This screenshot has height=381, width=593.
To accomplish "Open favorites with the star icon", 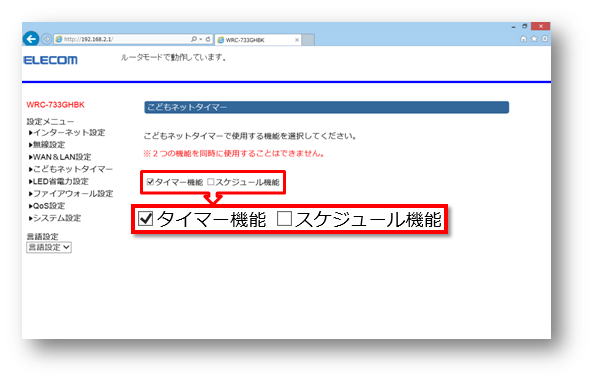I will tap(534, 39).
